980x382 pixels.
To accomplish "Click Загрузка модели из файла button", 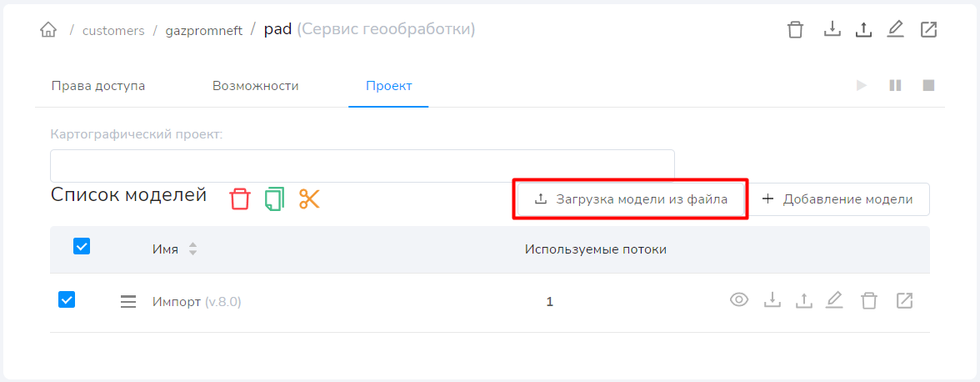I will pyautogui.click(x=630, y=199).
